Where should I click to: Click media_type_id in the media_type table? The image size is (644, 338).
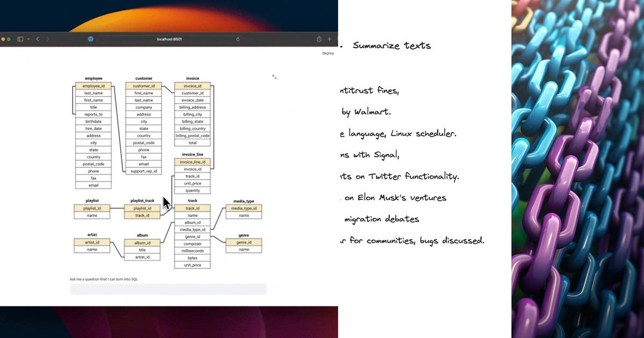pos(244,208)
